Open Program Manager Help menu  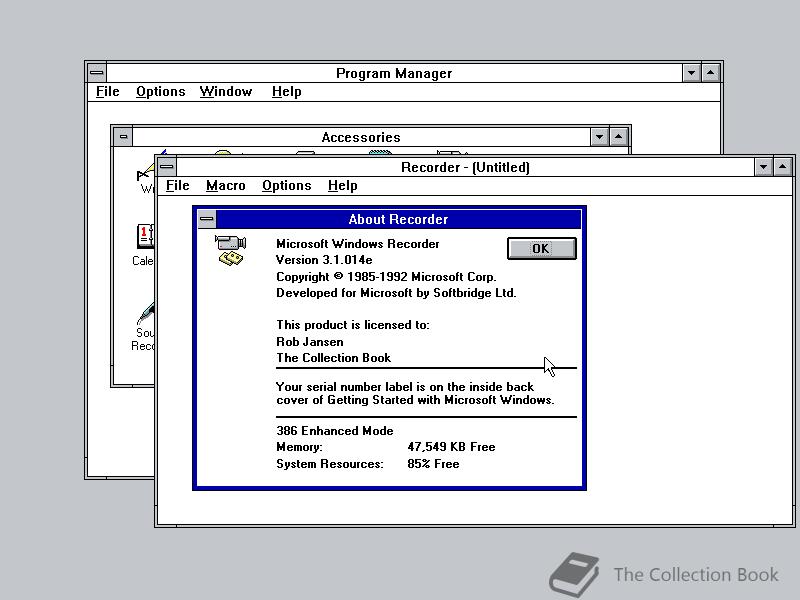point(286,92)
